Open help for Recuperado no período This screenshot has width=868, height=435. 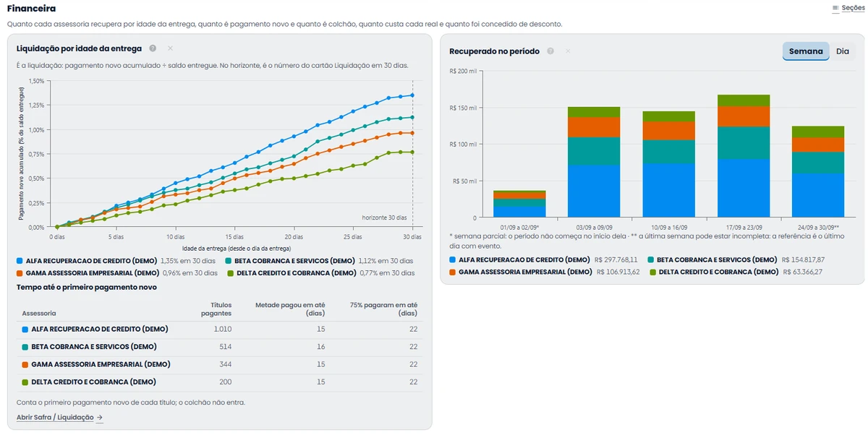point(550,51)
